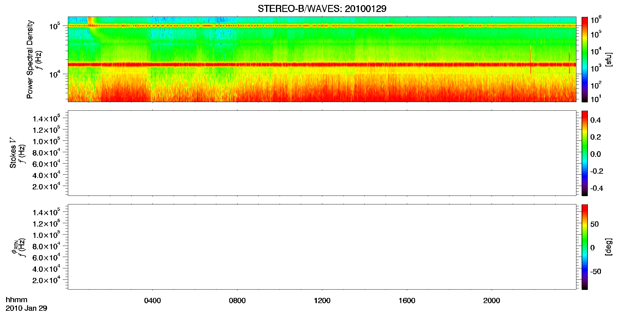Click the Stokes V axis label
This screenshot has height=332, width=644.
(13, 153)
